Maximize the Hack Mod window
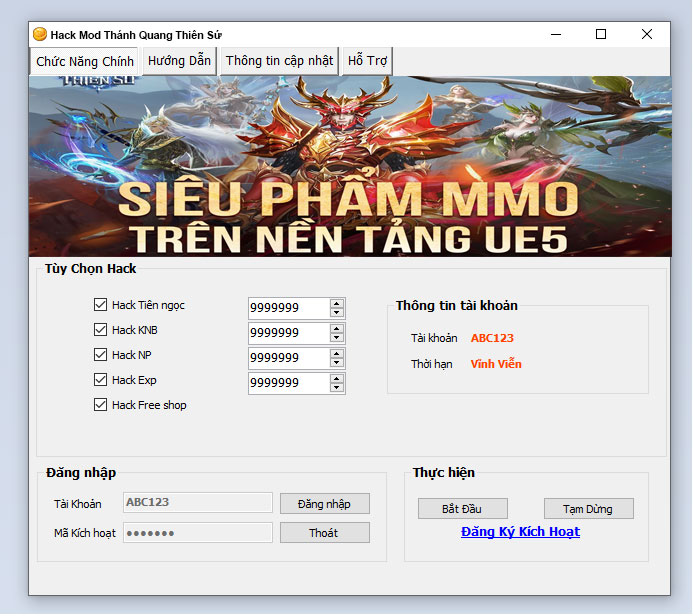Viewport: 693px width, 616px height. (601, 34)
